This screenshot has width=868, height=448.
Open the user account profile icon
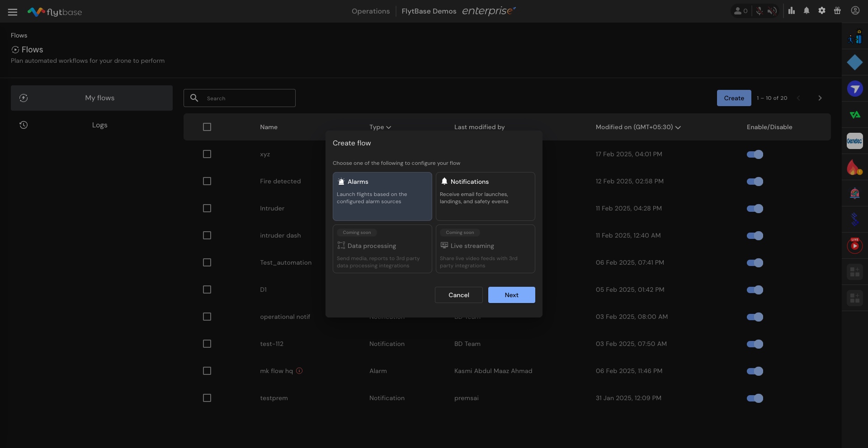[855, 11]
